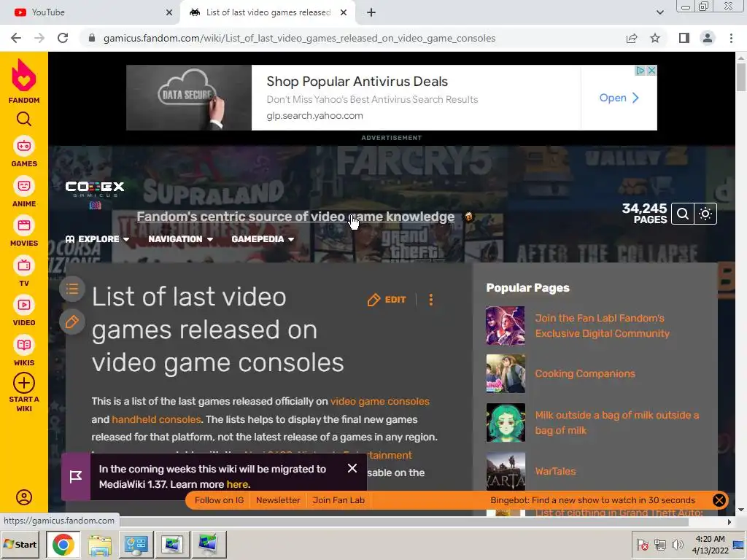
Task: Expand the NAVIGATION menu
Action: coord(181,239)
